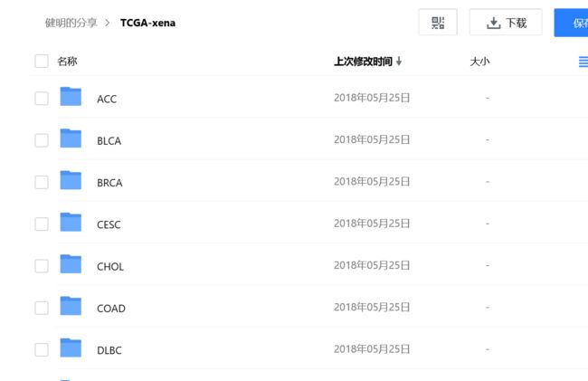588x381 pixels.
Task: Check the box for COAD folder
Action: point(42,308)
